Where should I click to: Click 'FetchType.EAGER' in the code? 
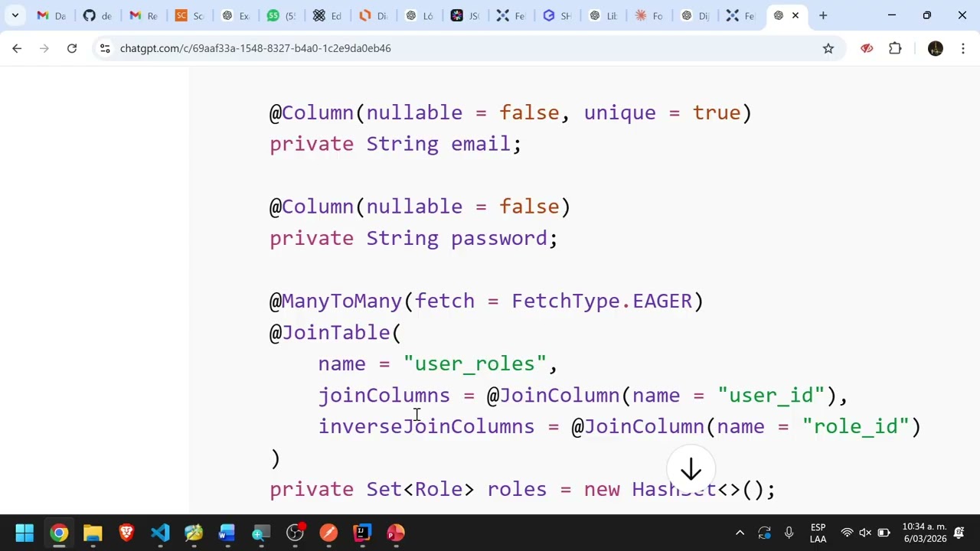(602, 301)
